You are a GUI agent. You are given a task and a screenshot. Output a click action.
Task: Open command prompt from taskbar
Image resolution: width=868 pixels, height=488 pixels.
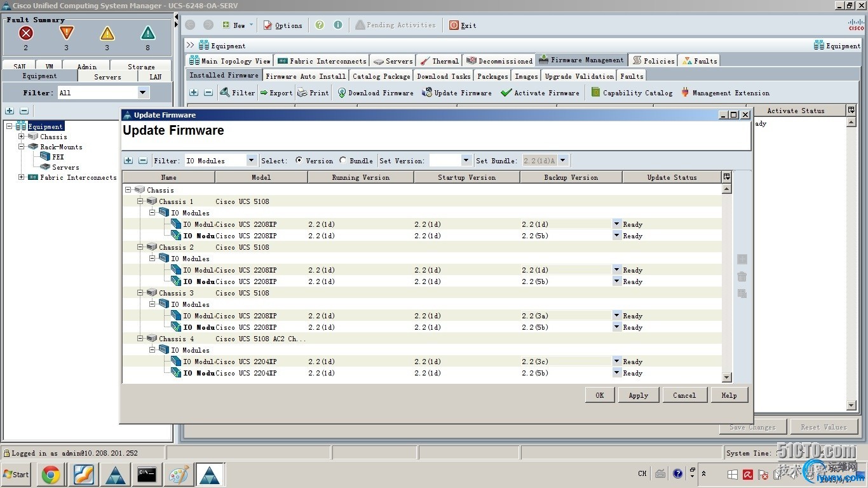147,474
